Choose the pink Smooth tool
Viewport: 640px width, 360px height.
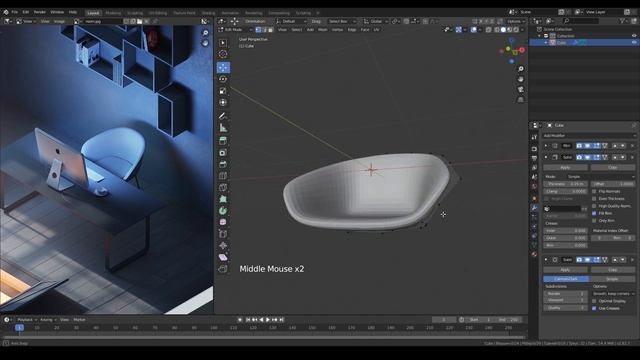pyautogui.click(x=223, y=222)
